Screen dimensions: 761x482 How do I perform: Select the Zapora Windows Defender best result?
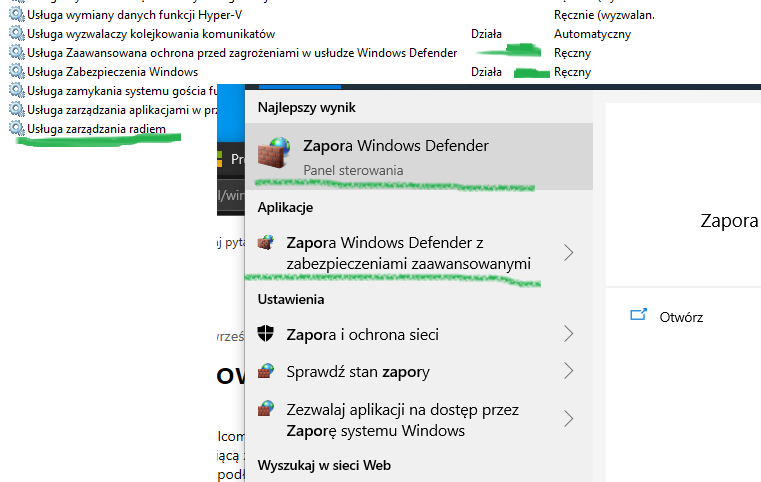pyautogui.click(x=419, y=156)
